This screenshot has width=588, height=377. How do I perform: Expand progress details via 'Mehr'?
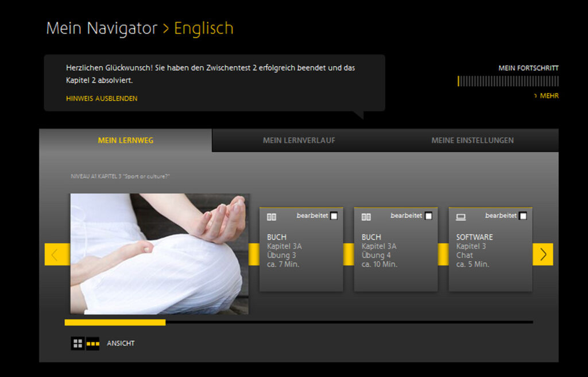[x=548, y=96]
